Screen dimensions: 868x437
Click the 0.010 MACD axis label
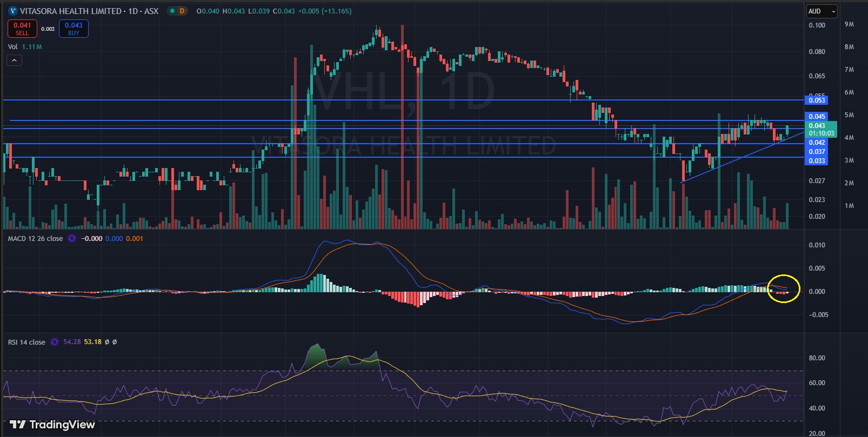pyautogui.click(x=817, y=245)
